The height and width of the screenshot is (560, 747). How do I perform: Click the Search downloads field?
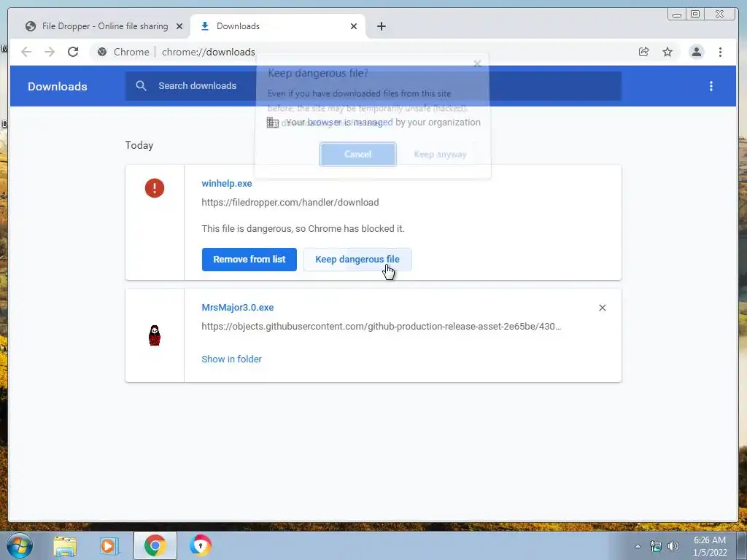[373, 86]
